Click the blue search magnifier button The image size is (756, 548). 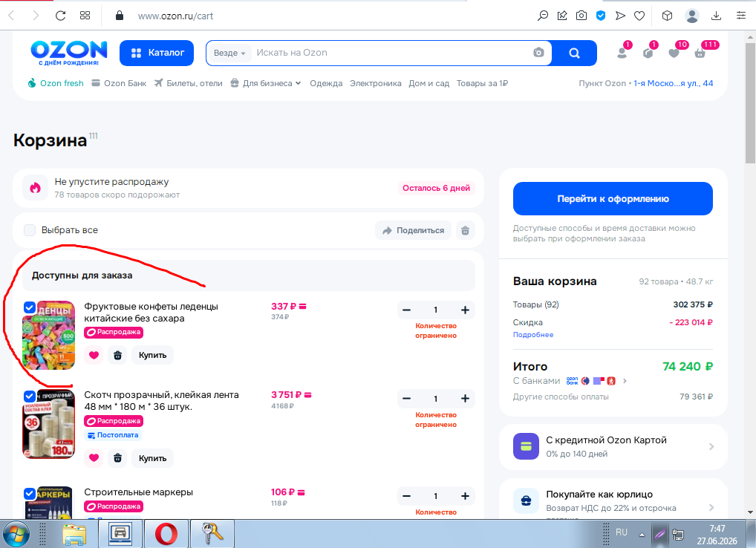[574, 53]
